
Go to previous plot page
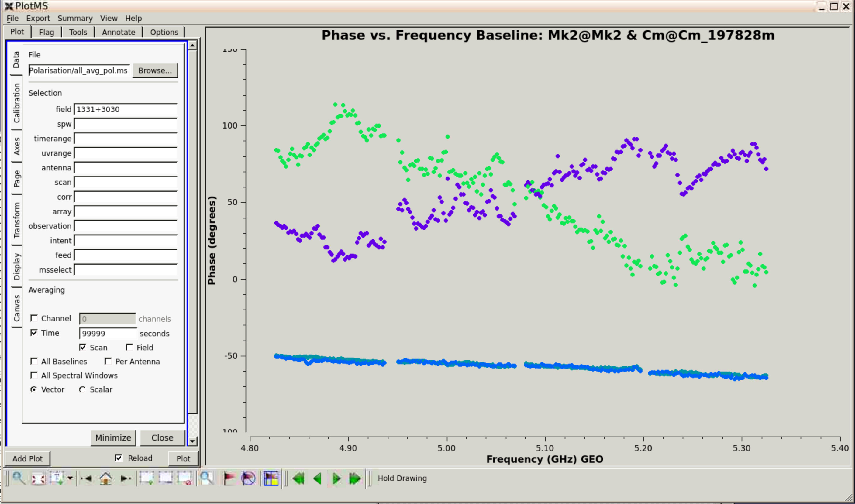pyautogui.click(x=318, y=478)
